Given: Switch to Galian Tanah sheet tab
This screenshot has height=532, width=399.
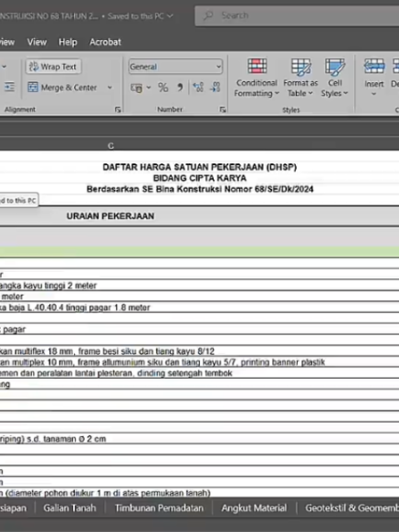Looking at the screenshot, I should tap(69, 508).
